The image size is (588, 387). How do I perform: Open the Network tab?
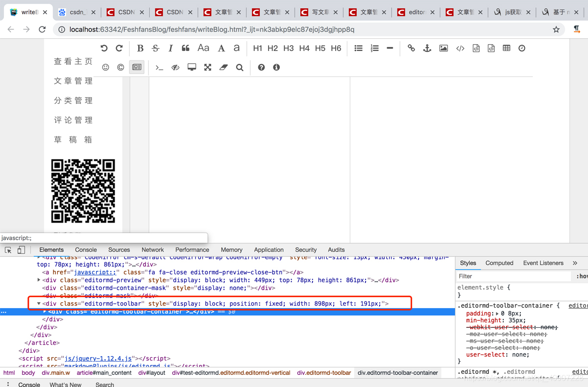pyautogui.click(x=152, y=250)
